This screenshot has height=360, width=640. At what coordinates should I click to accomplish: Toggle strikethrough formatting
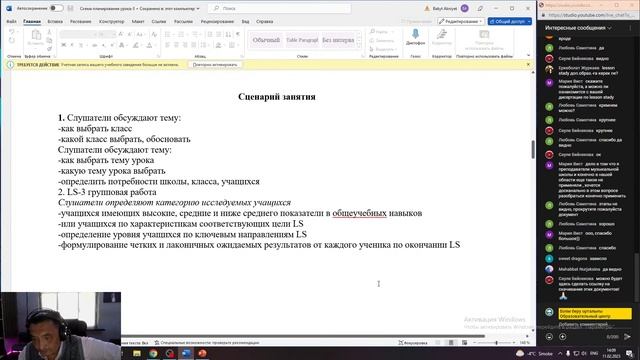click(x=94, y=45)
